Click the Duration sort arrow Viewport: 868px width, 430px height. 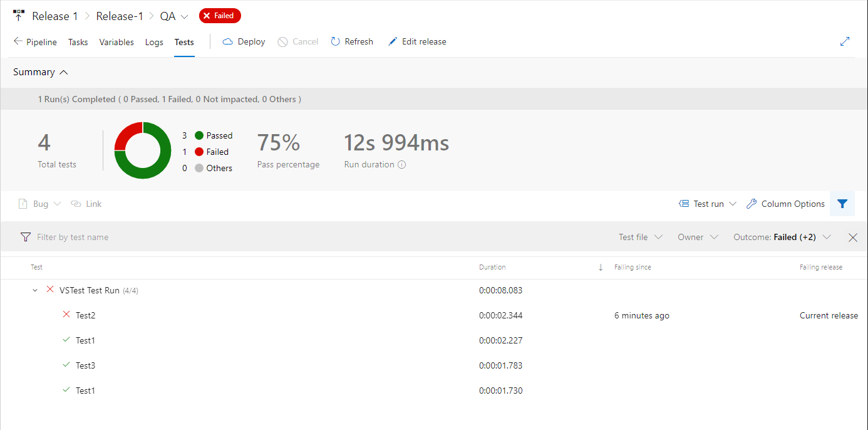point(599,267)
